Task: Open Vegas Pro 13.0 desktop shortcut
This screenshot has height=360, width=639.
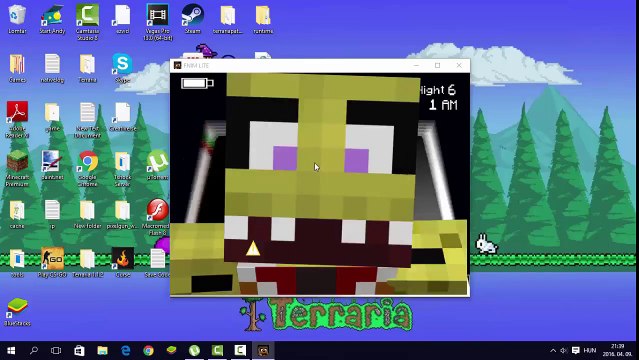Action: (x=158, y=22)
